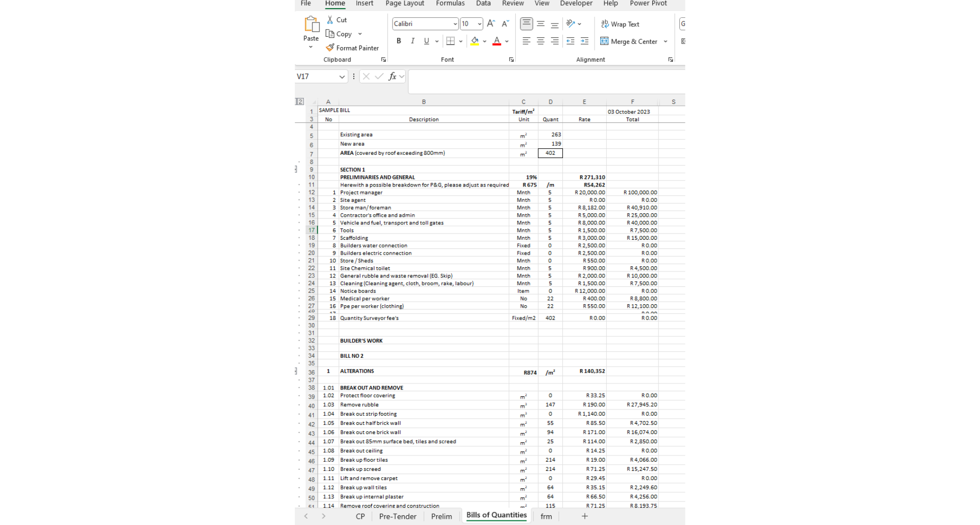Click the Increase Indent icon
The width and height of the screenshot is (980, 525).
(584, 41)
